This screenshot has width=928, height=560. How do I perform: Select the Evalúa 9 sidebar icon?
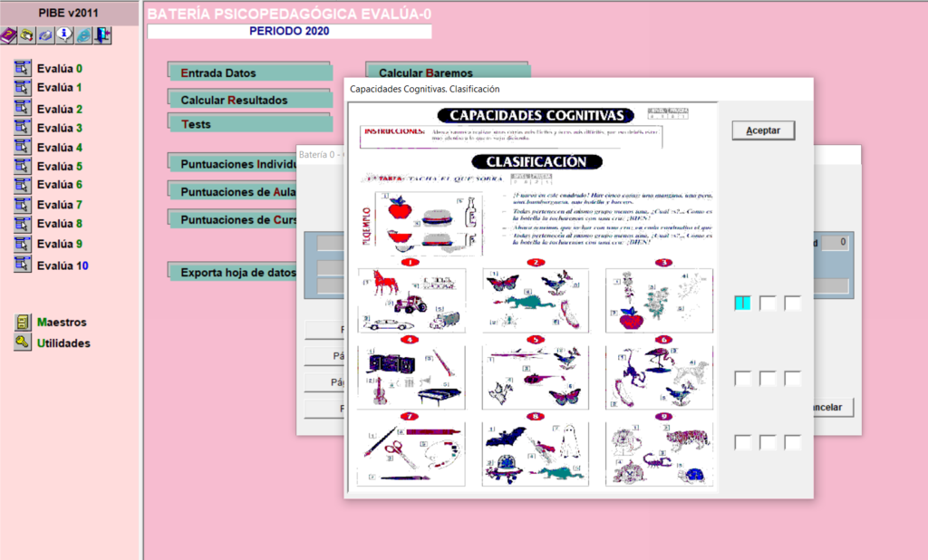(23, 244)
